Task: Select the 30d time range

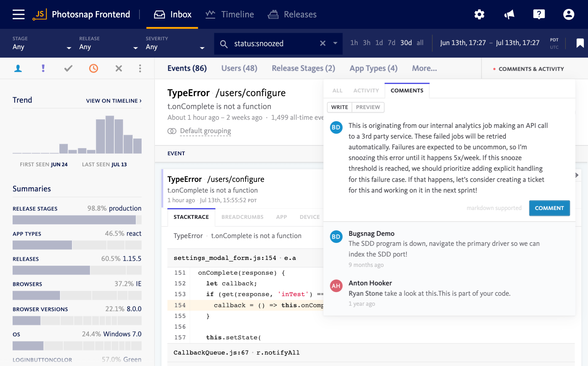Action: pos(406,43)
